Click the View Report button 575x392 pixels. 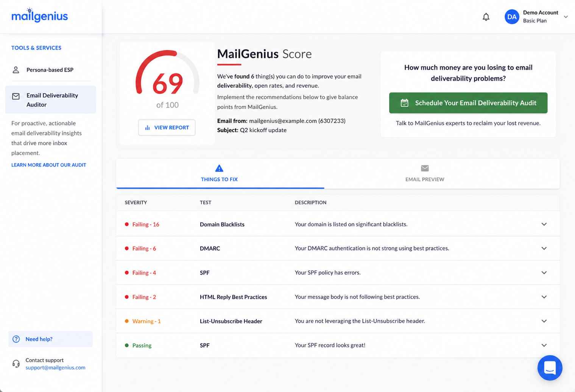(167, 128)
